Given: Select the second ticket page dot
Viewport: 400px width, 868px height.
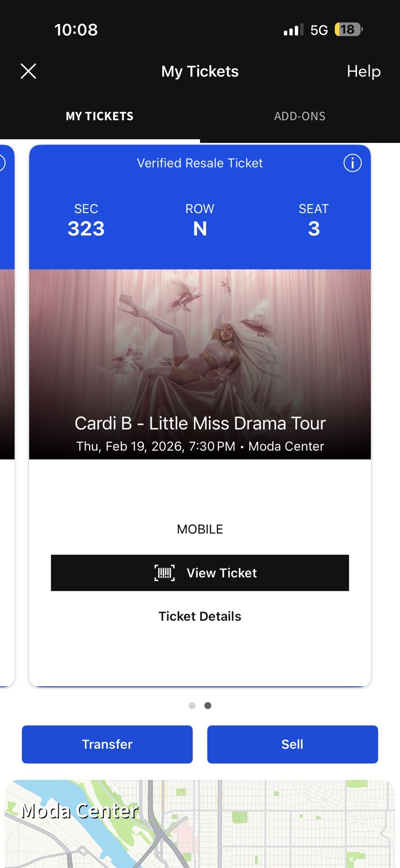Looking at the screenshot, I should point(208,706).
